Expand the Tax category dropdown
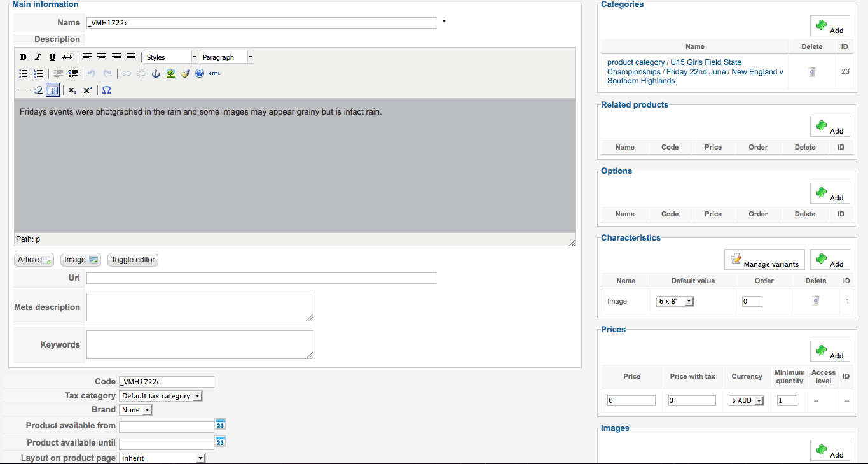Screen dimensions: 868x464 pyautogui.click(x=161, y=396)
